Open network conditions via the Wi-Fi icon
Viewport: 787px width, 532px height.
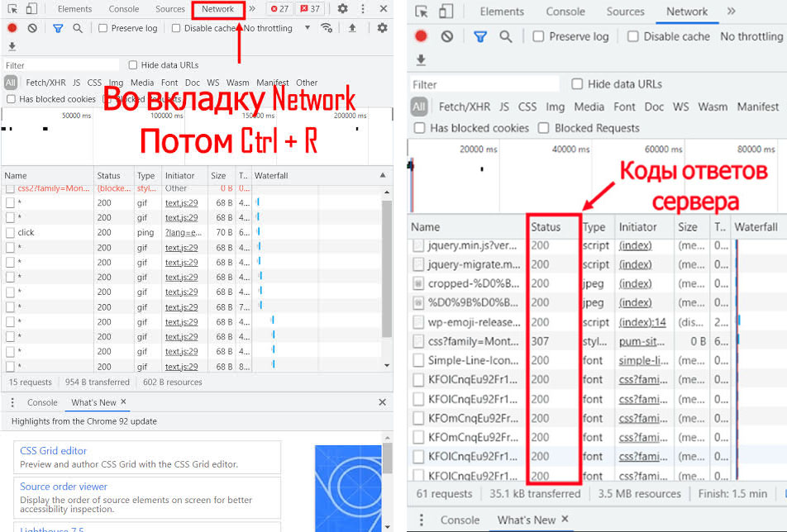(327, 28)
